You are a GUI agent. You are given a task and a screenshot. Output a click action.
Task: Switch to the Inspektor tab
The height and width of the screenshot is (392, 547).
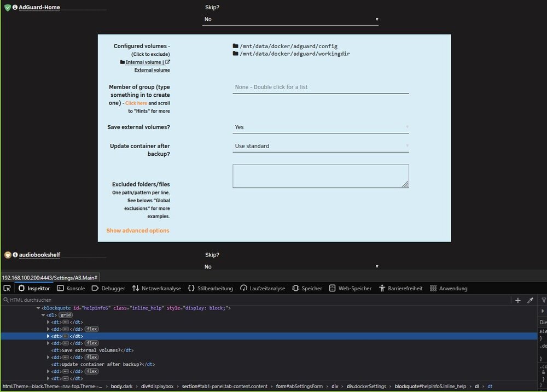34,289
